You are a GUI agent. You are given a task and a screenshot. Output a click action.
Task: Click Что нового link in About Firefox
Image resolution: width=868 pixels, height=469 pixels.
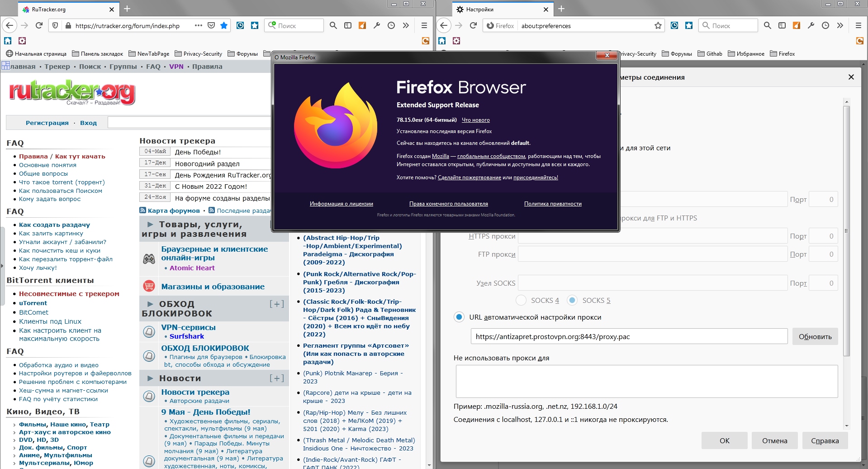point(475,120)
